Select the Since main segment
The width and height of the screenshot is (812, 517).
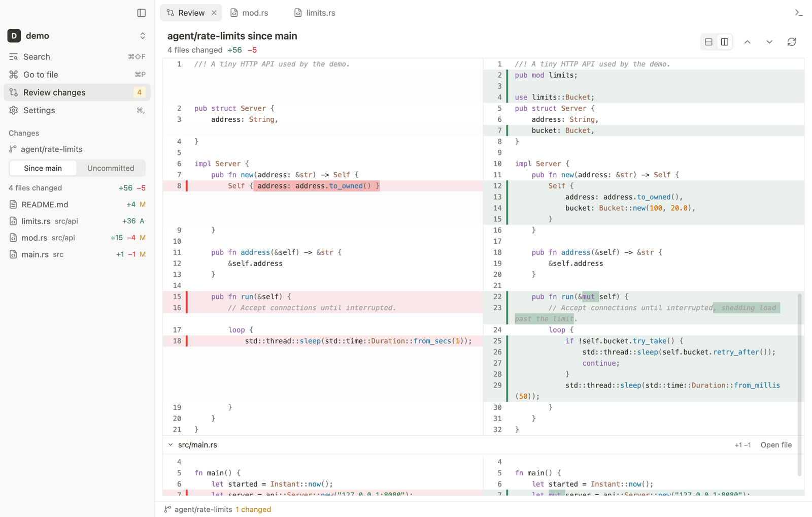tap(43, 168)
